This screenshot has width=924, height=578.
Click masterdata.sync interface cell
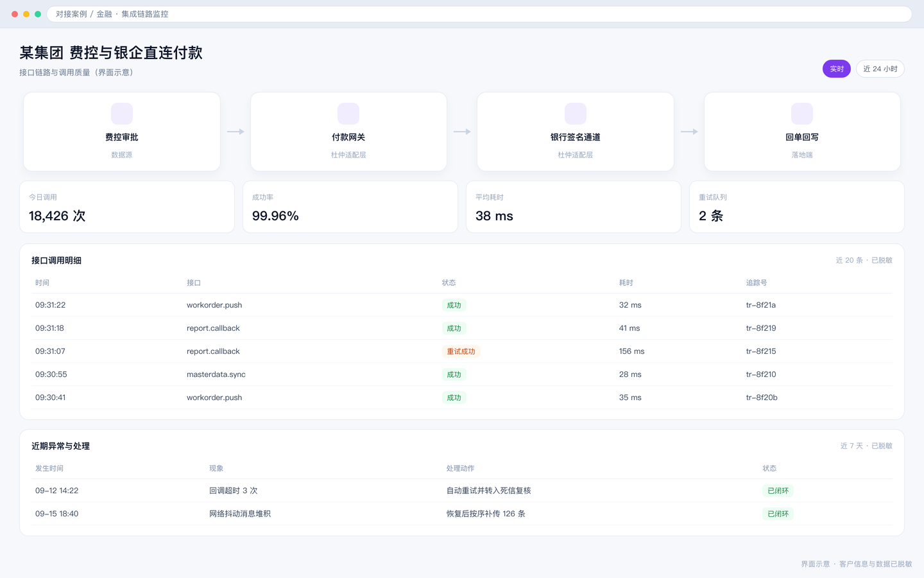pos(216,374)
